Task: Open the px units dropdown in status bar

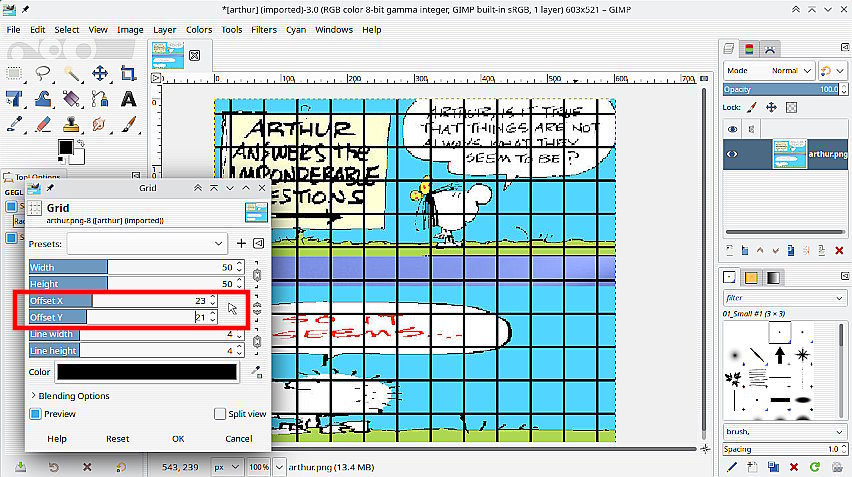Action: [x=227, y=467]
